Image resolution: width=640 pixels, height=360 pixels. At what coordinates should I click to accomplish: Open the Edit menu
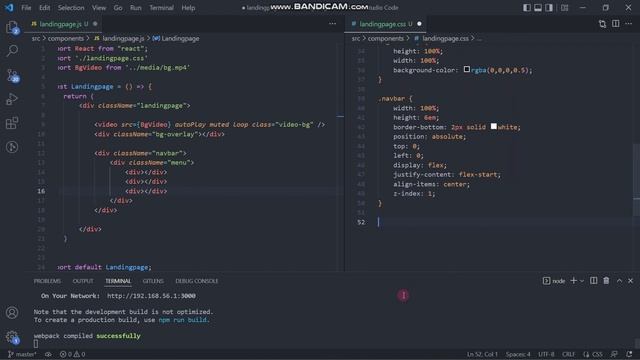coord(44,8)
